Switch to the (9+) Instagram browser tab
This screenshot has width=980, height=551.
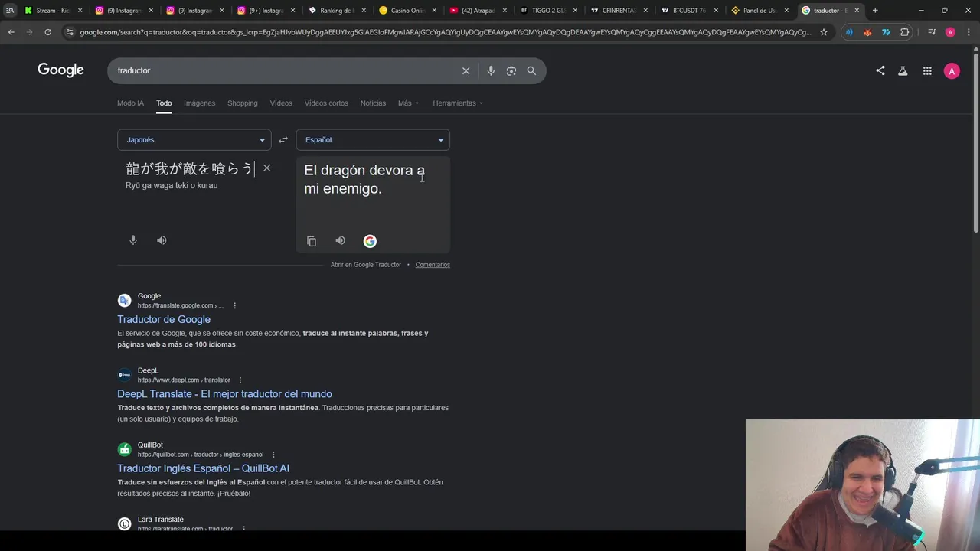(x=264, y=11)
